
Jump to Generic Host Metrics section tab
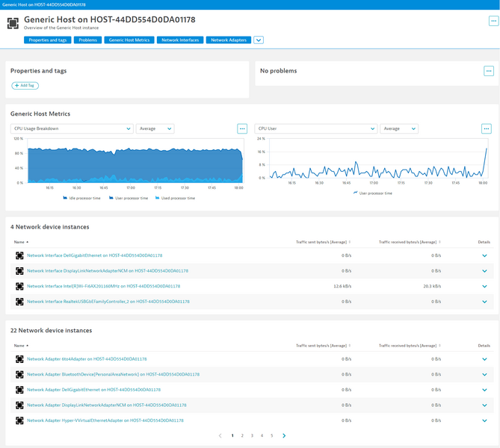(129, 40)
